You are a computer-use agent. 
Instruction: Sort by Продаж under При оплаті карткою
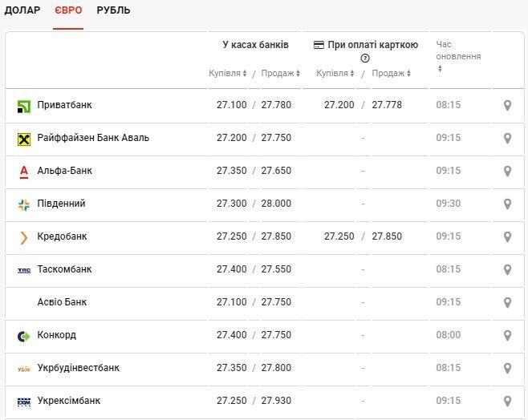coord(392,73)
